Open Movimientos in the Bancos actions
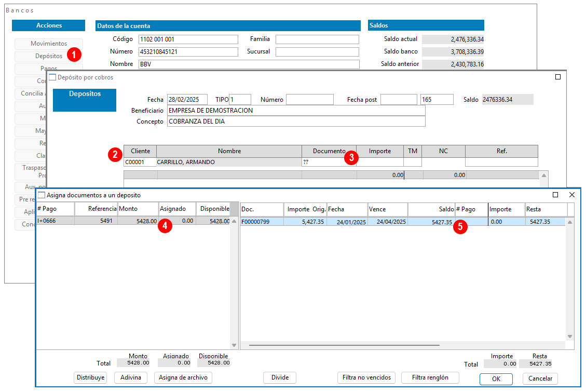The width and height of the screenshot is (586, 392). click(x=49, y=44)
